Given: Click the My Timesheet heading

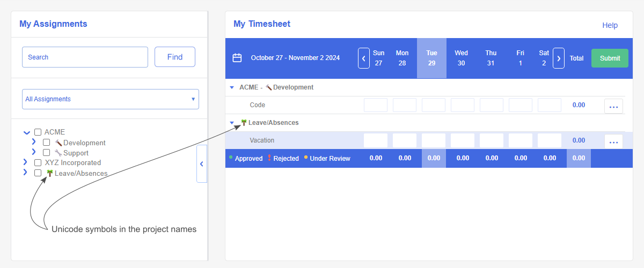Looking at the screenshot, I should pyautogui.click(x=262, y=24).
